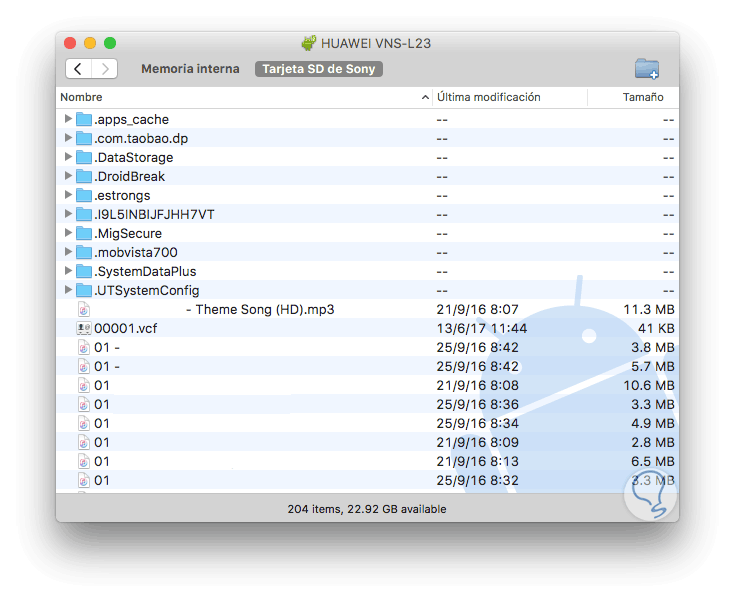Switch to the Memoria interna tab
The image size is (735, 602).
click(x=190, y=69)
